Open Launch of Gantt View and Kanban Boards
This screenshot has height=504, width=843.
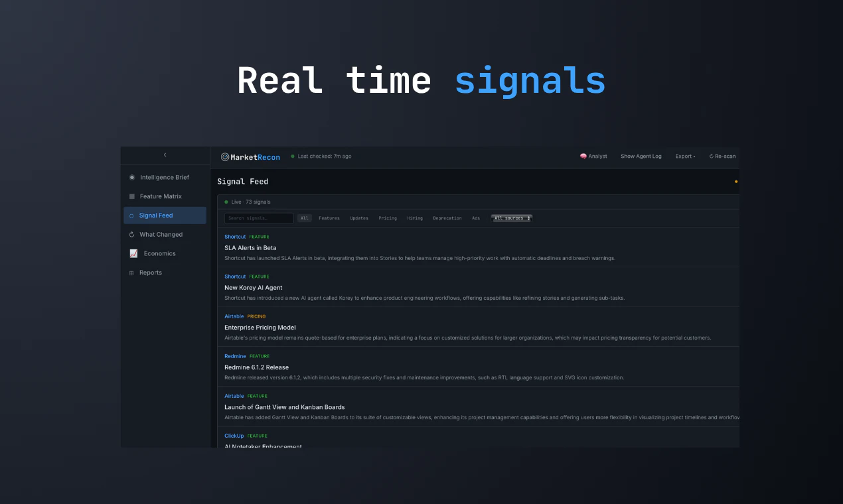point(285,407)
